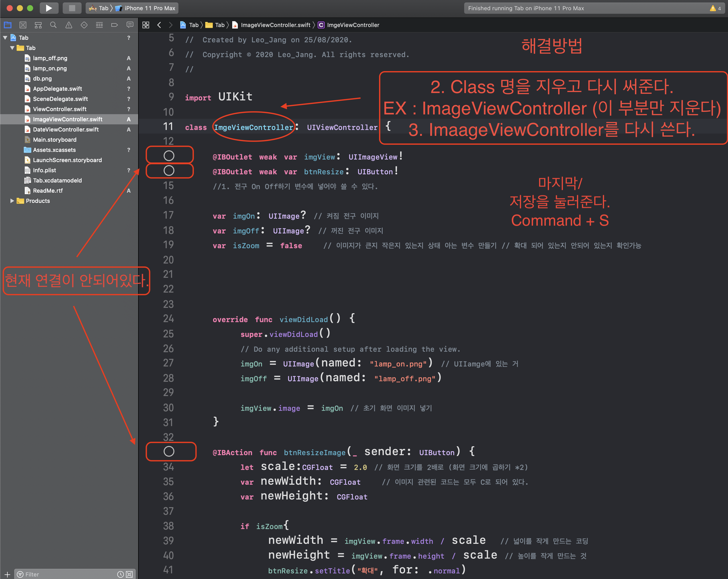Open the Issue navigator warning icon

(x=69, y=25)
